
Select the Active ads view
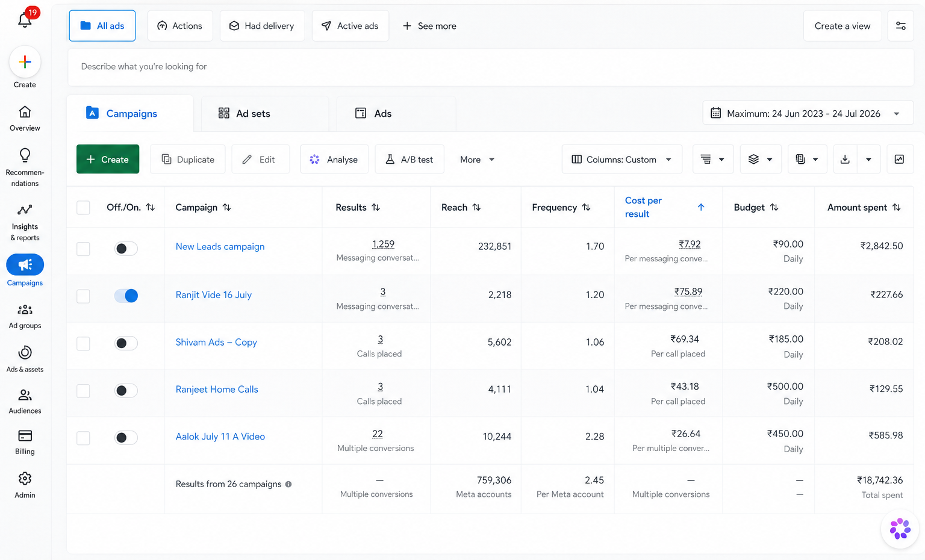[350, 26]
